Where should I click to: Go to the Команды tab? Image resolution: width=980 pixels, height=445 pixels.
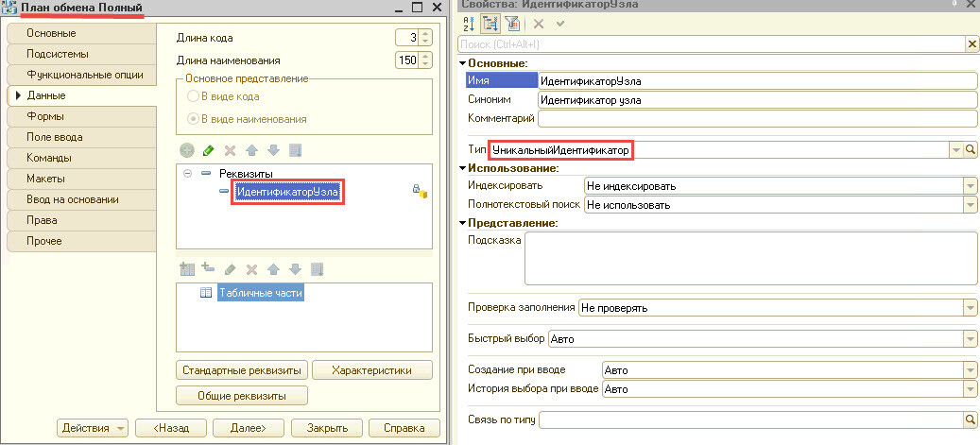[81, 158]
